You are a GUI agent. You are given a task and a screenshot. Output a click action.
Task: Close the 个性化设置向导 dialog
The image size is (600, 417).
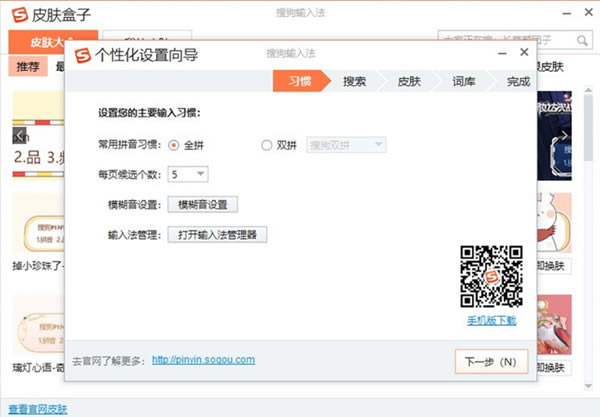click(524, 52)
